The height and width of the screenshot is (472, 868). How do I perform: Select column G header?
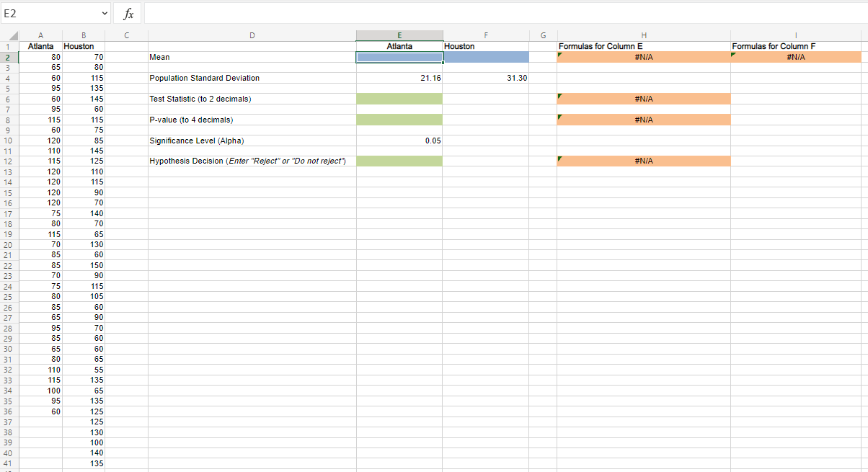click(543, 36)
